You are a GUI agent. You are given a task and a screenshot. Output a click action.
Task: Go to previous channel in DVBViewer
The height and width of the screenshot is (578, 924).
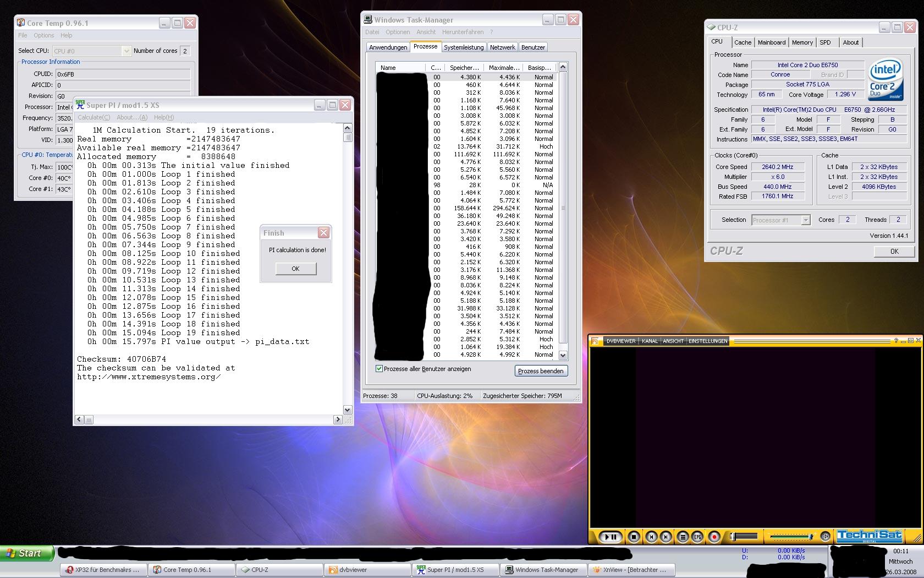651,536
